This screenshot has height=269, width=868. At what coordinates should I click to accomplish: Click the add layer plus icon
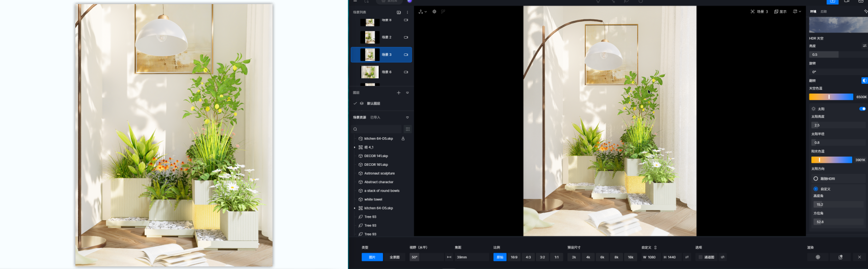pyautogui.click(x=399, y=93)
